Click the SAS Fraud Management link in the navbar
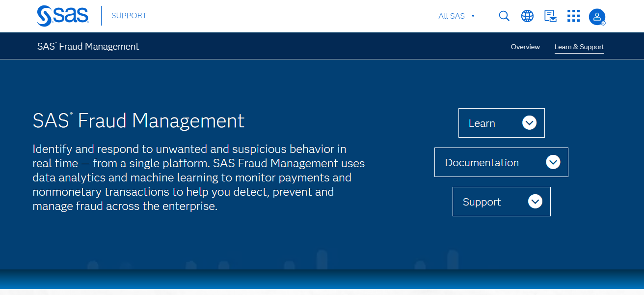 point(88,46)
